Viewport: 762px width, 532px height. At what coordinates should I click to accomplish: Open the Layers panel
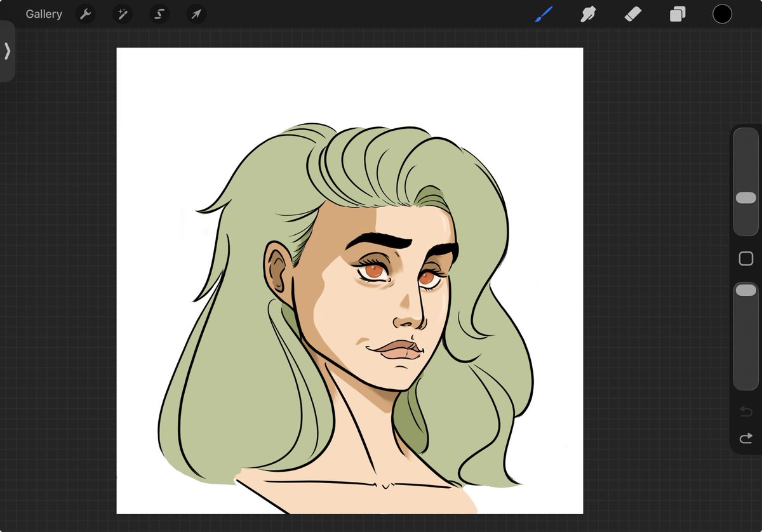(x=678, y=14)
